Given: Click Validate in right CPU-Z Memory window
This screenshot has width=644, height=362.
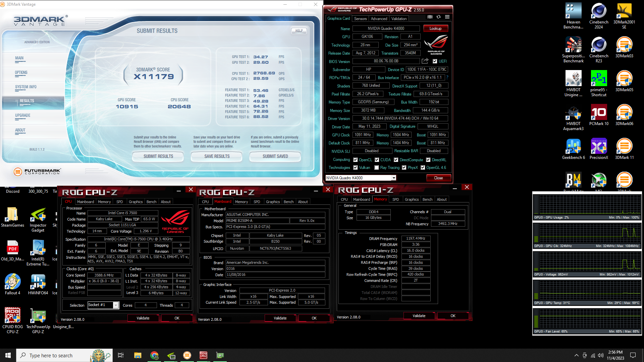Looking at the screenshot, I should click(419, 316).
